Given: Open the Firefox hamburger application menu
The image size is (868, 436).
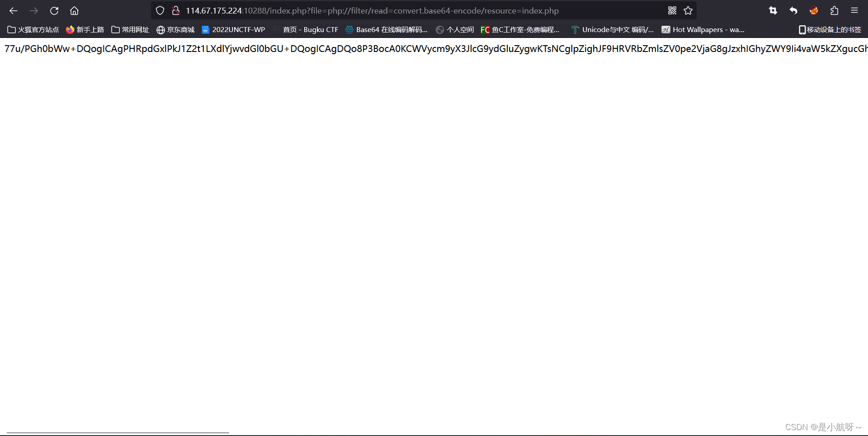Looking at the screenshot, I should coord(854,10).
